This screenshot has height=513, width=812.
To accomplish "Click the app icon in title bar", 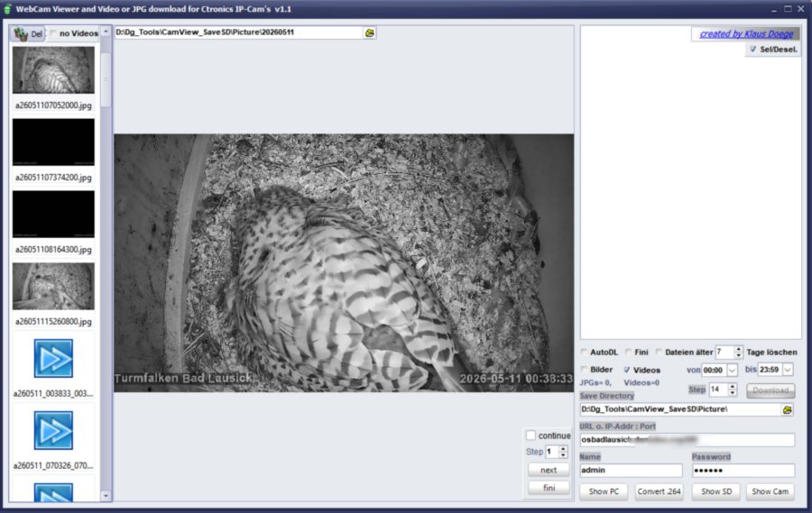I will click(7, 9).
